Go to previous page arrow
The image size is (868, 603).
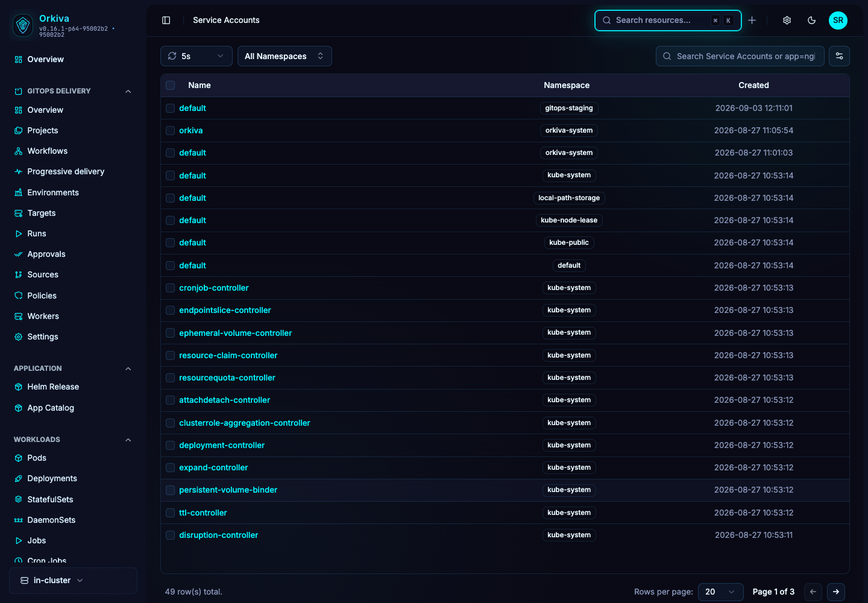(x=813, y=592)
